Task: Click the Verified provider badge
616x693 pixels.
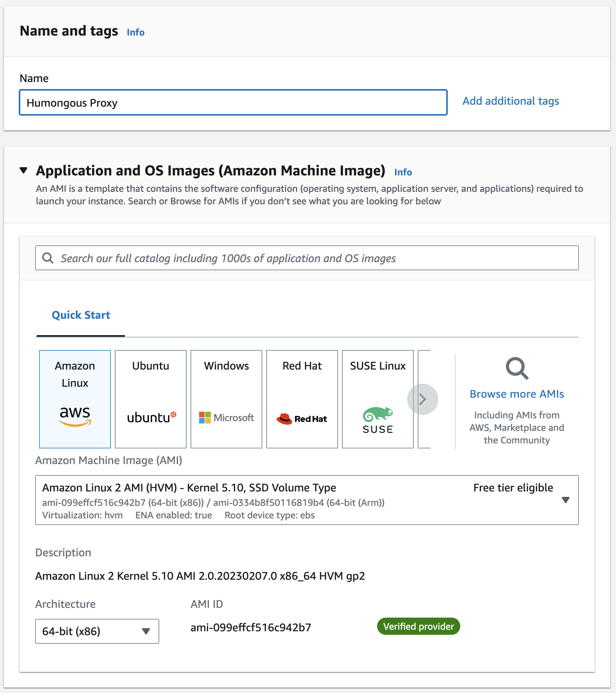Action: pyautogui.click(x=418, y=627)
